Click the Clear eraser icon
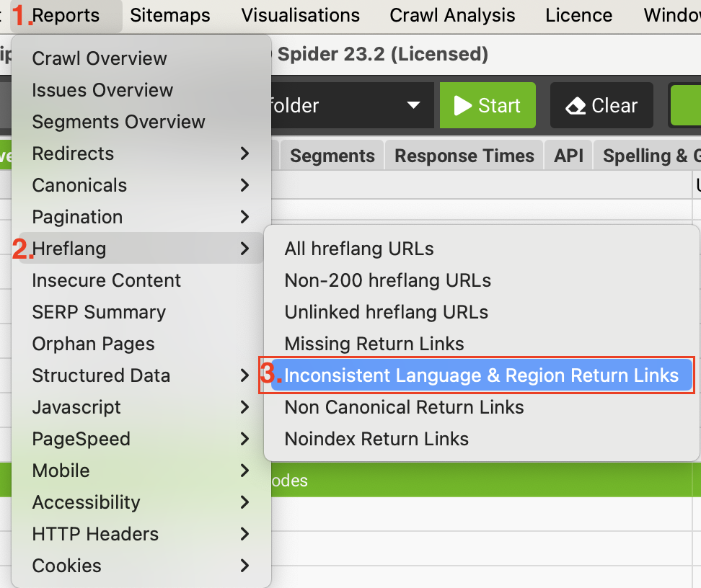Screen dimensions: 701x588 pos(576,106)
